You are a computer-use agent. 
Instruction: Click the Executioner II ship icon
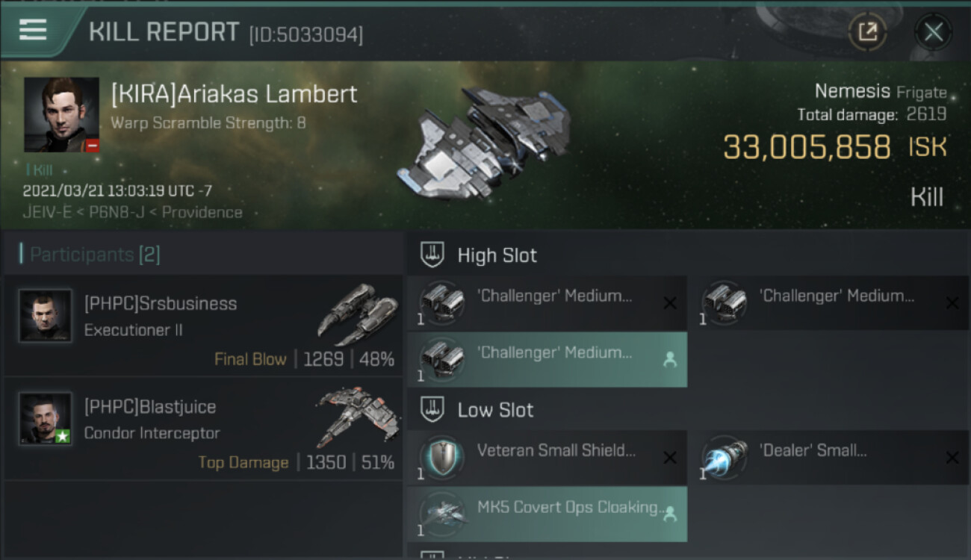coord(357,314)
